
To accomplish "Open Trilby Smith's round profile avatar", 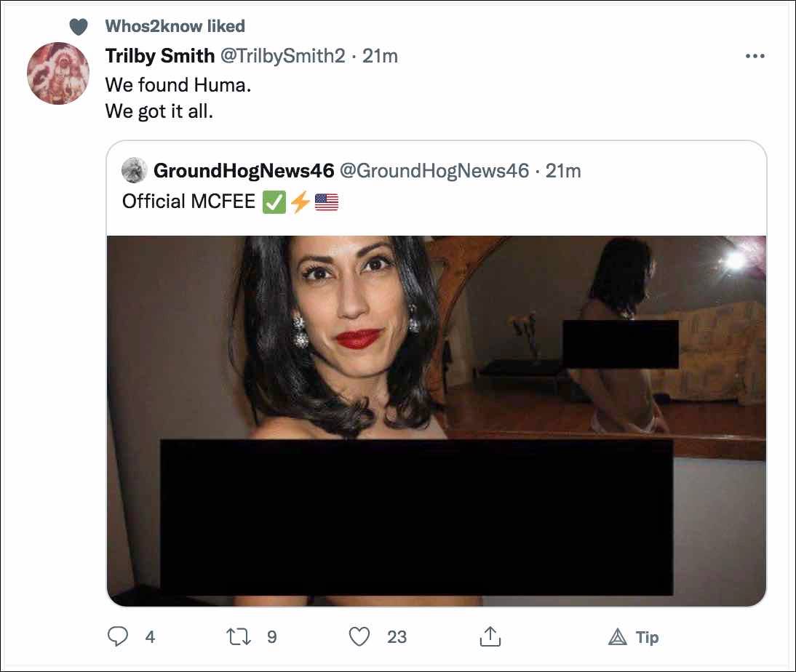I will [x=58, y=73].
